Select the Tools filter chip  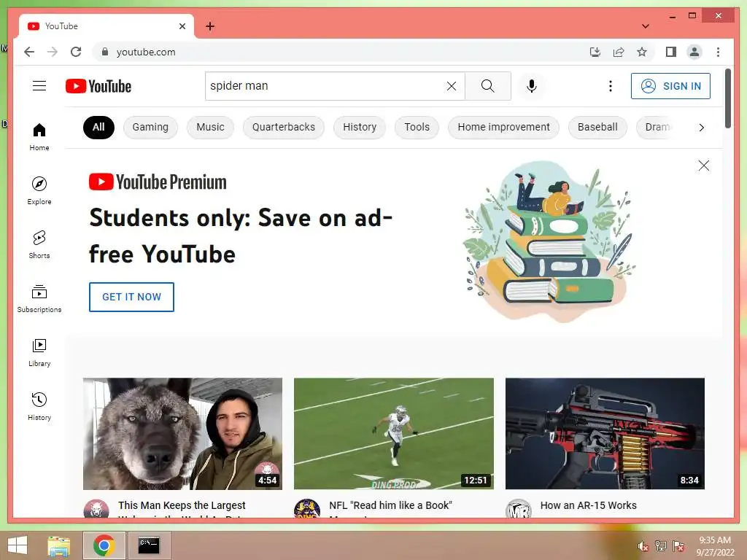(x=417, y=127)
